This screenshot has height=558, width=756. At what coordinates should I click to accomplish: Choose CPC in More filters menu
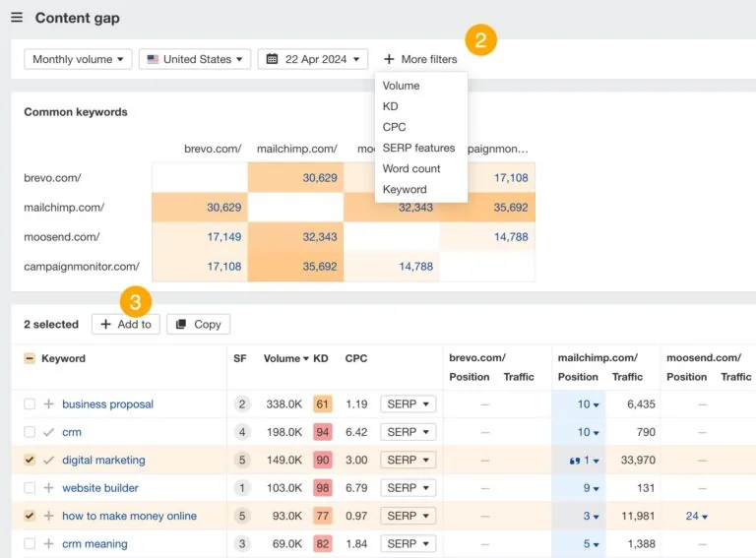pyautogui.click(x=395, y=127)
